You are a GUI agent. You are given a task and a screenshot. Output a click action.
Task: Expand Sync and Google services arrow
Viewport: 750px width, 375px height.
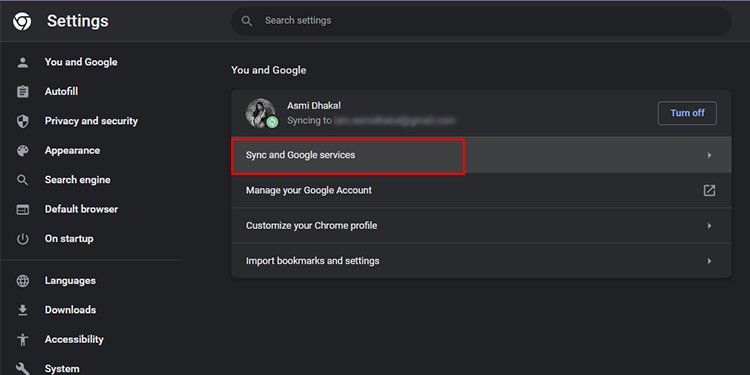[709, 155]
